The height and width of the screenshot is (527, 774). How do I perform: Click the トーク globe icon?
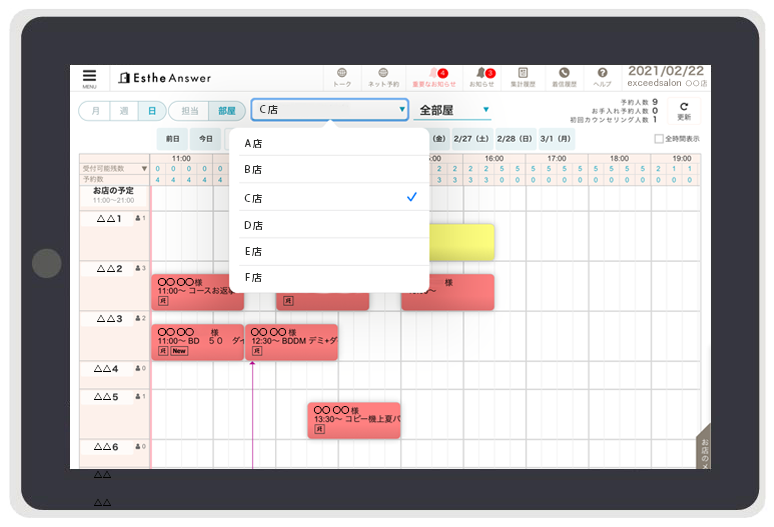point(342,77)
